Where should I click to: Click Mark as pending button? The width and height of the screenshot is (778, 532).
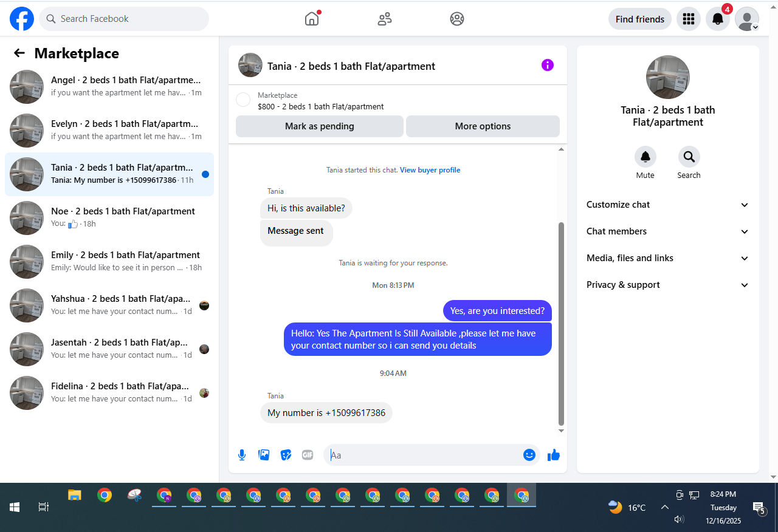click(320, 126)
